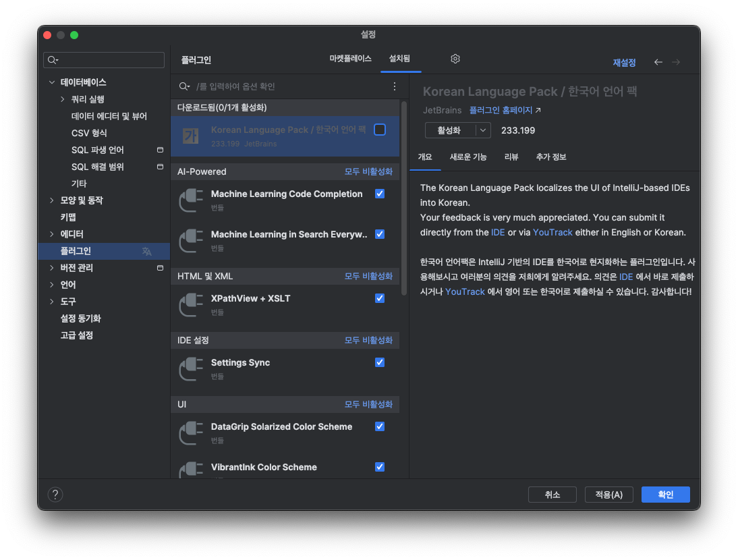
Task: Click 모두 비활성화 for UI group
Action: click(368, 404)
